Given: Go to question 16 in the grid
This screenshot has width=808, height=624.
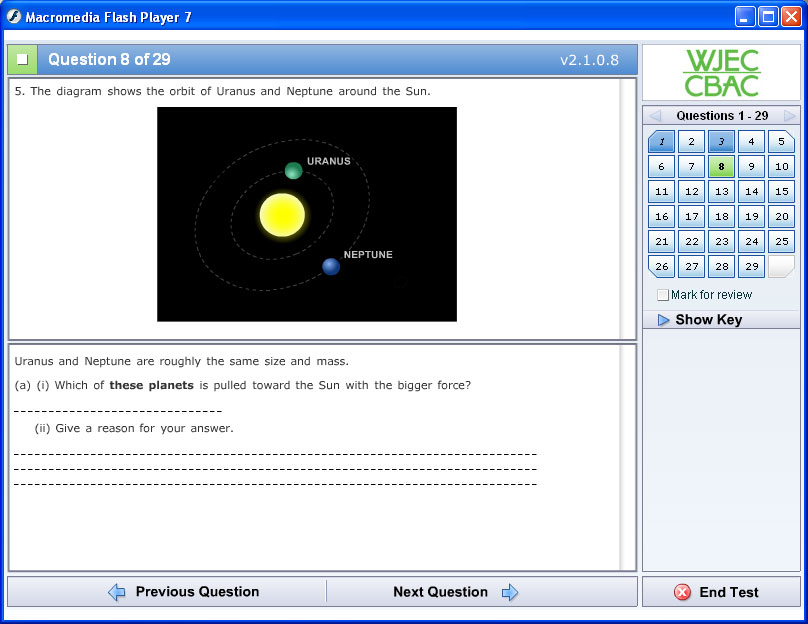Looking at the screenshot, I should (x=662, y=216).
